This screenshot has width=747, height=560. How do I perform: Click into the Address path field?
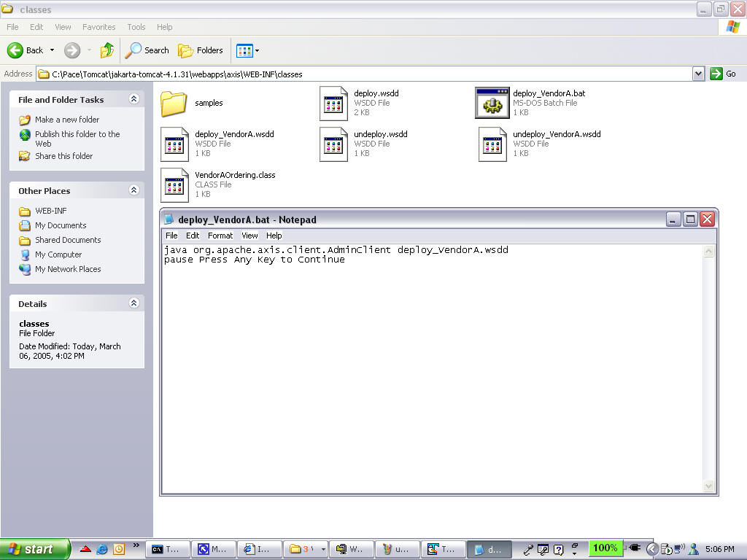click(365, 74)
